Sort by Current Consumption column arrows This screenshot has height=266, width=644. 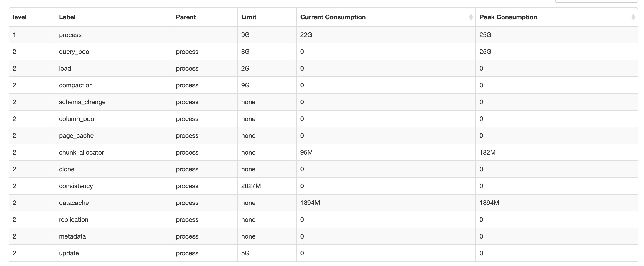(x=471, y=17)
